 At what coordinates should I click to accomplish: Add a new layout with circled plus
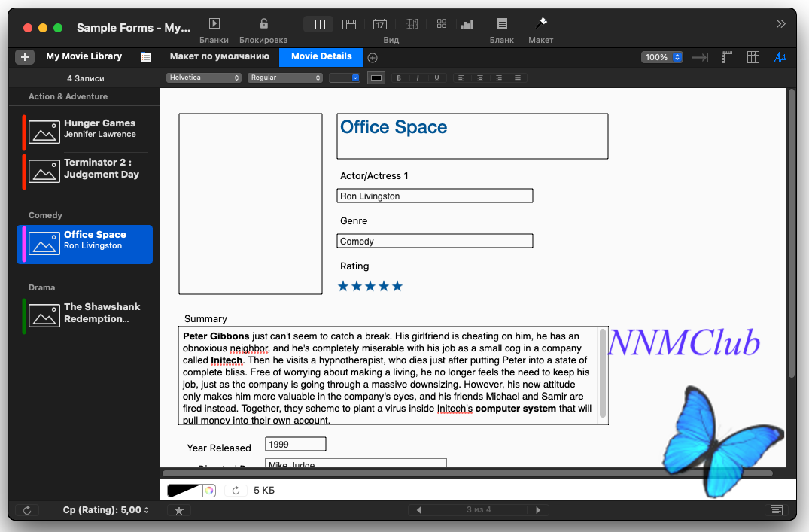click(373, 58)
